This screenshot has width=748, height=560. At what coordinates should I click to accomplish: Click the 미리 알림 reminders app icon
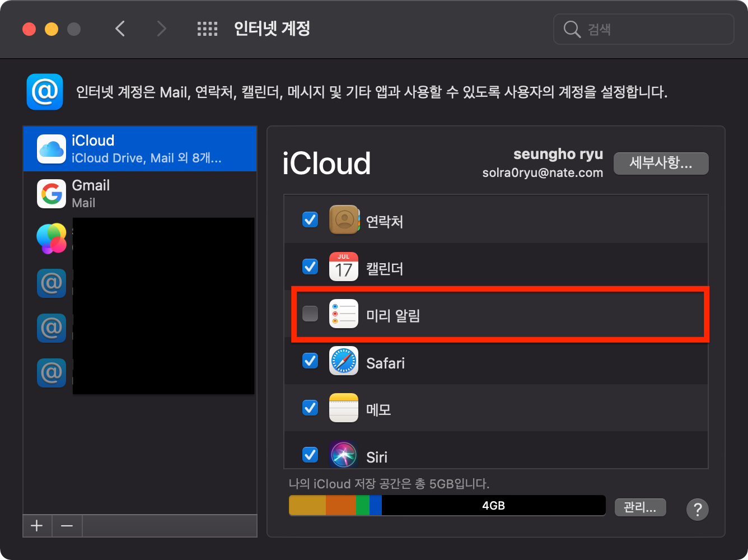(x=344, y=314)
